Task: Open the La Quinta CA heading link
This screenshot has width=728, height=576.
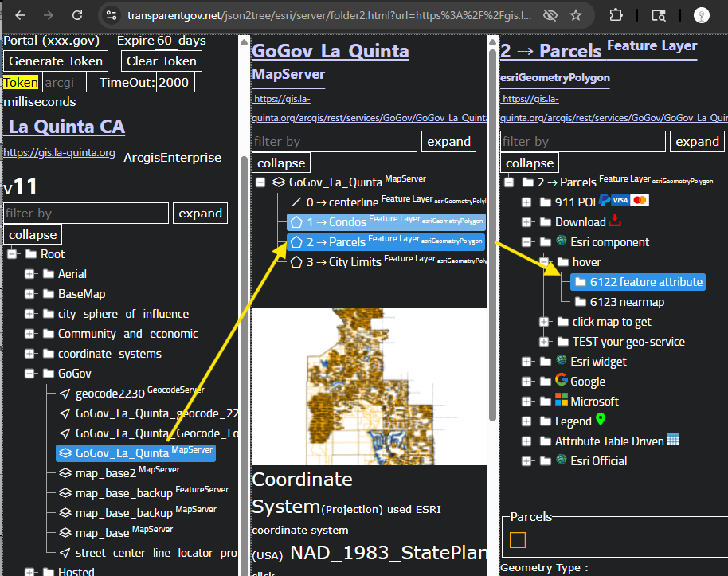Action: [x=66, y=127]
